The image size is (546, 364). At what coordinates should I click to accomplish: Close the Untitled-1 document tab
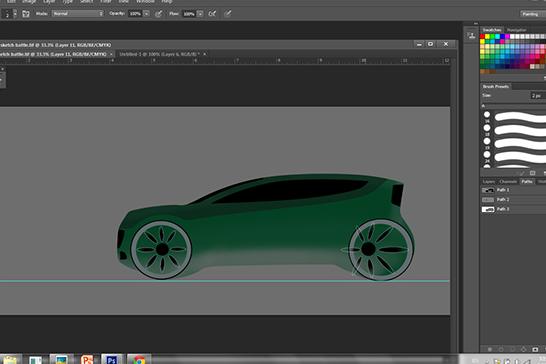(205, 54)
